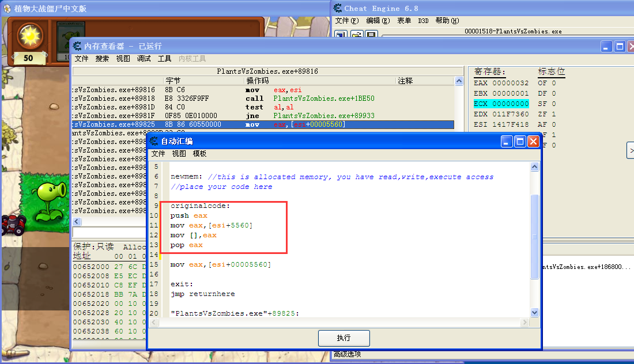Open 帮助(H) help menu in Cheat Engine
Viewport: 634px width, 364px height.
pyautogui.click(x=447, y=21)
